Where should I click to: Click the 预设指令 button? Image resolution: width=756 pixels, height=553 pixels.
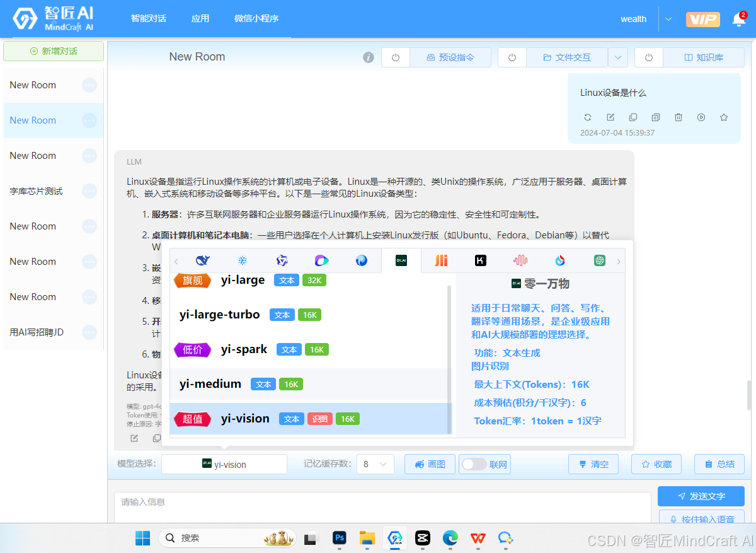(x=450, y=57)
